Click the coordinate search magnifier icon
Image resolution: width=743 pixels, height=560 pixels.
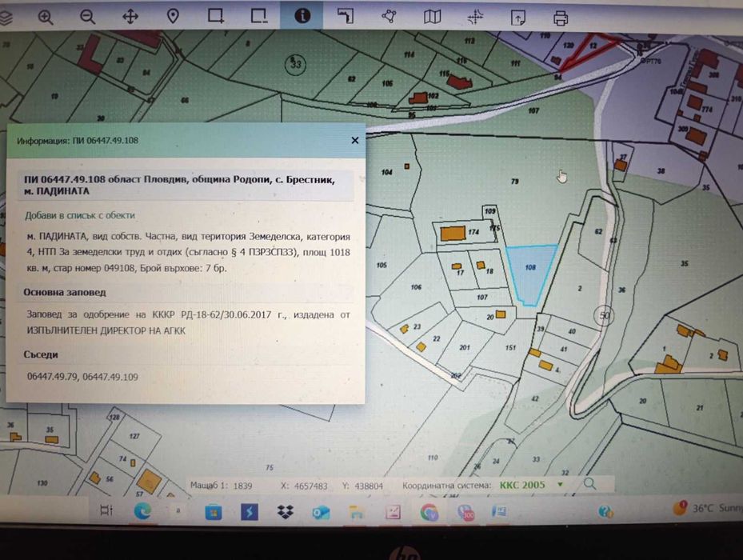click(590, 484)
